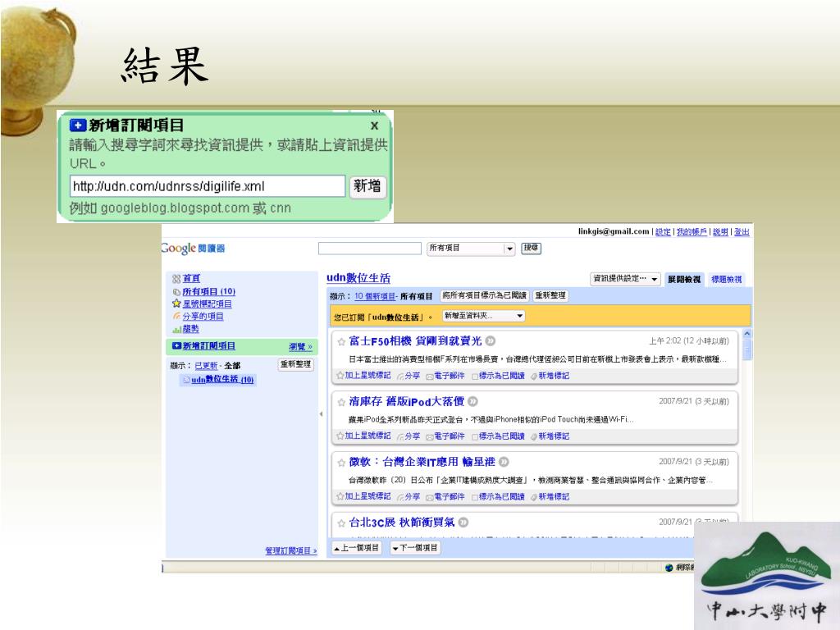
Task: Click 加上星號標記 under the 富士F50相機 item
Action: (x=363, y=376)
